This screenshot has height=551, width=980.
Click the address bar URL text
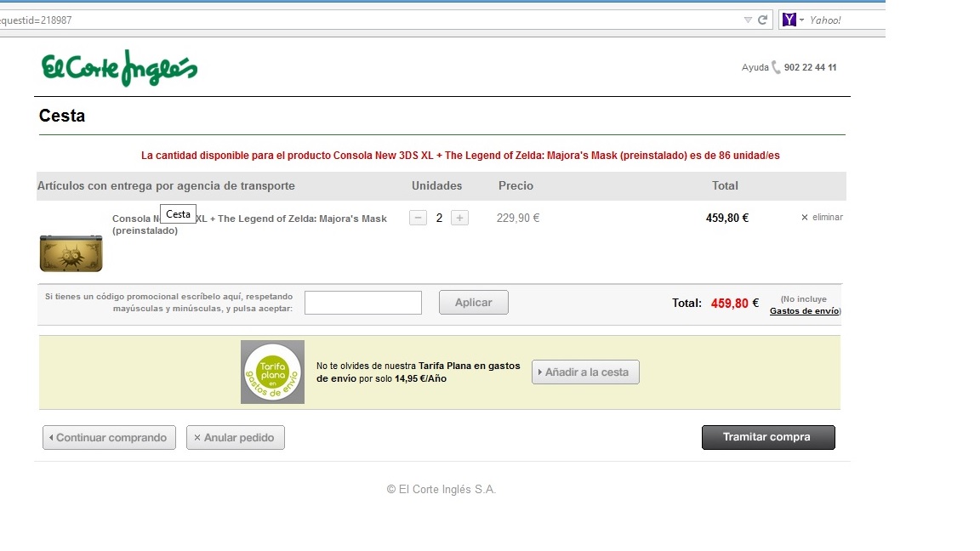pyautogui.click(x=37, y=20)
